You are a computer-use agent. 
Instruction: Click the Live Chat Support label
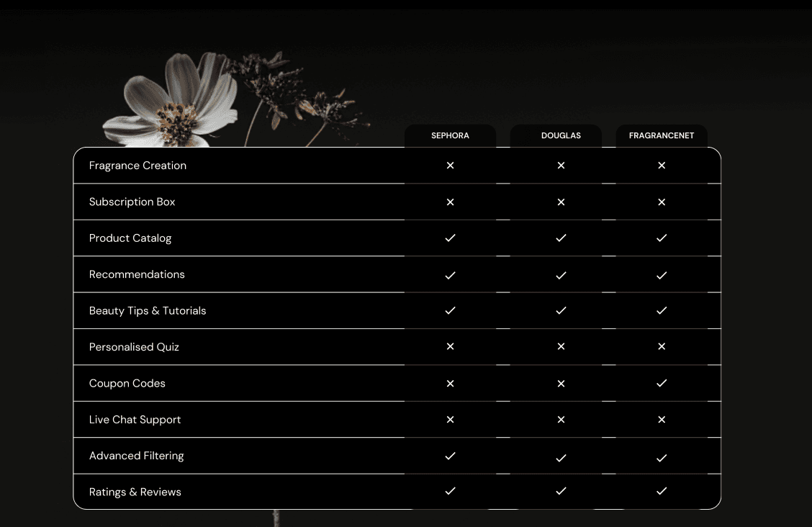coord(135,419)
